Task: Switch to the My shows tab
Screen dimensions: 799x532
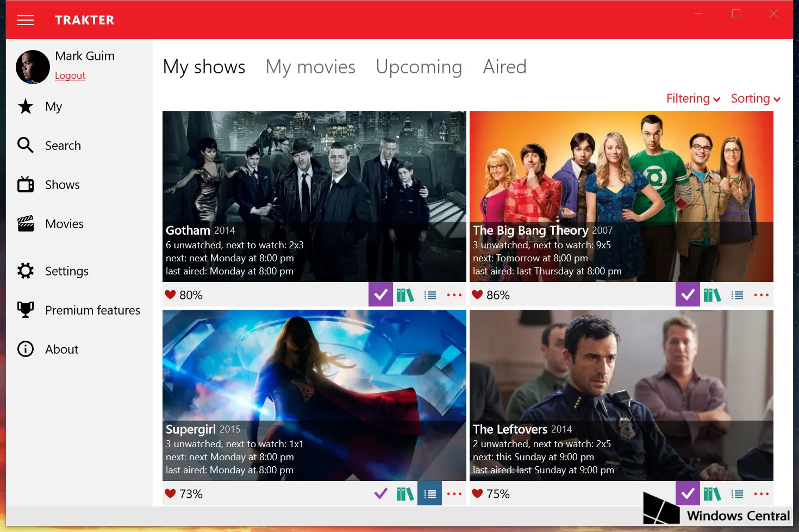Action: (x=204, y=67)
